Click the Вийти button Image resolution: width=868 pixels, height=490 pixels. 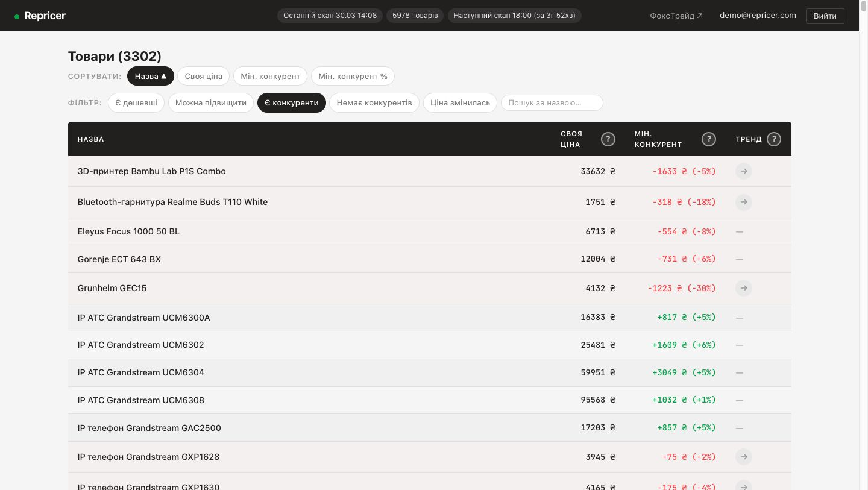(x=825, y=16)
